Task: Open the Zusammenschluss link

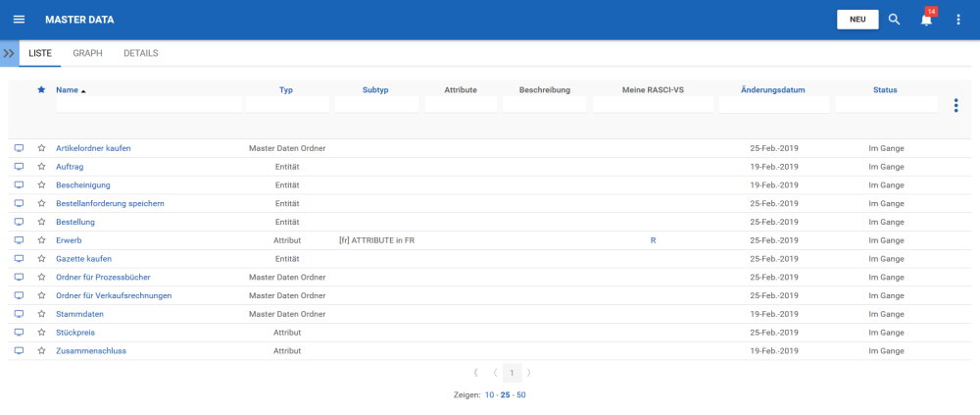Action: [x=91, y=350]
